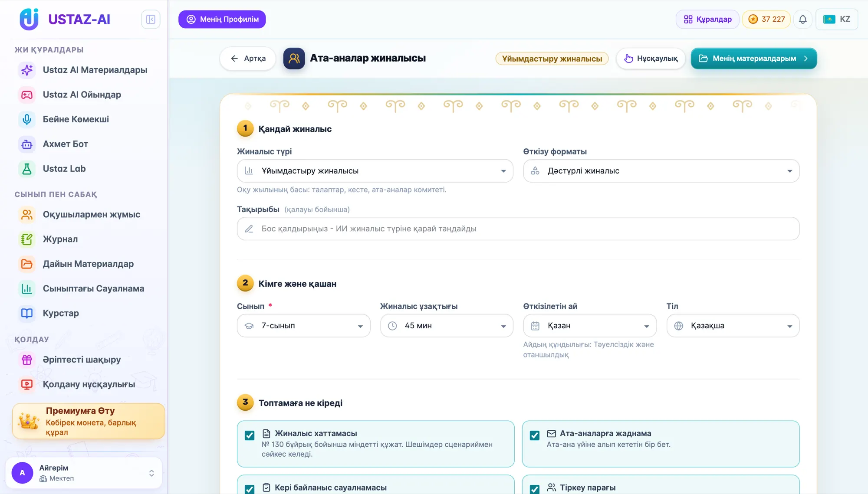868x494 pixels.
Task: Open the KZ language selector
Action: [x=836, y=19]
